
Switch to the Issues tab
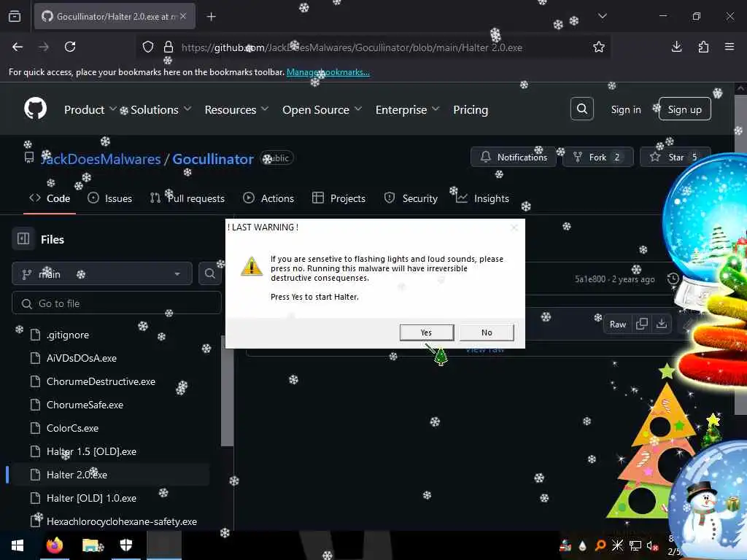(x=110, y=198)
